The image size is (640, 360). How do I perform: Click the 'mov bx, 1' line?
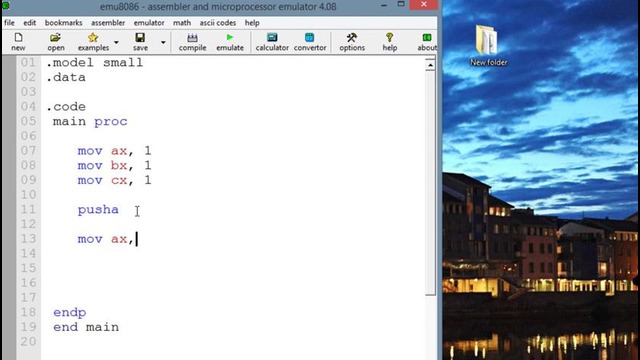point(115,165)
